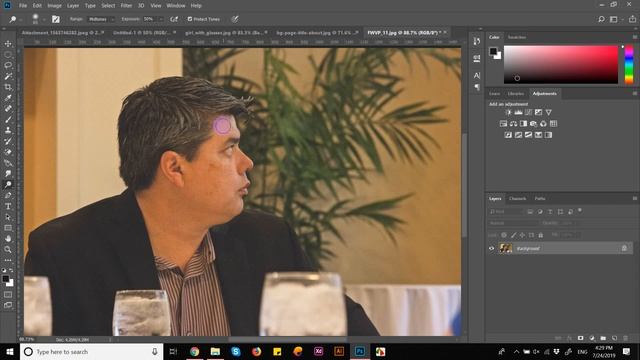Add a Curves adjustment

click(529, 112)
